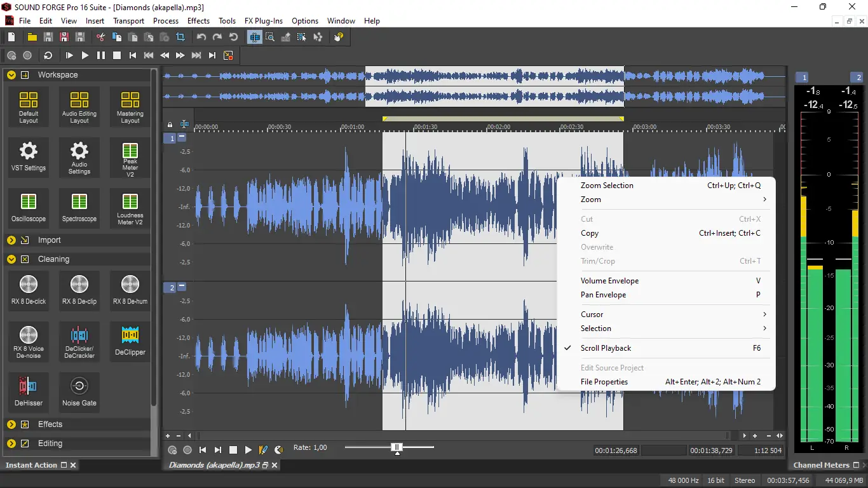Open the Zoom submenu
This screenshot has height=488, width=868.
590,199
